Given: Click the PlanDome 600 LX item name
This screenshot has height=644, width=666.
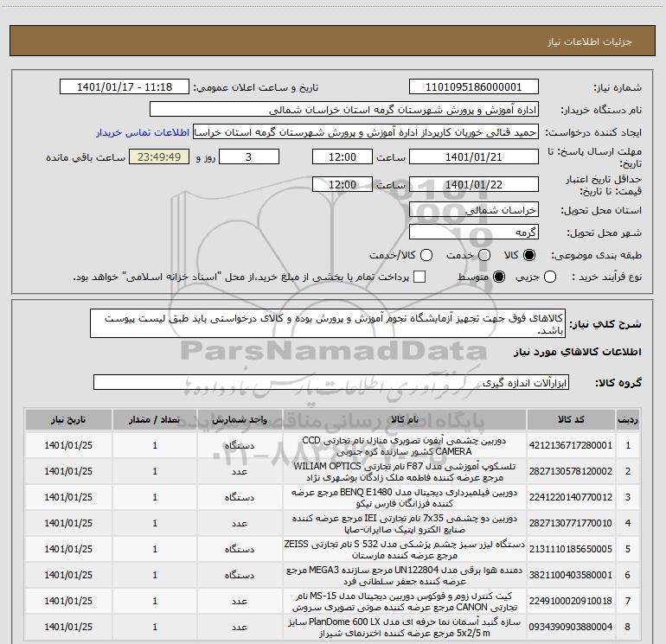Looking at the screenshot, I should [405, 627].
